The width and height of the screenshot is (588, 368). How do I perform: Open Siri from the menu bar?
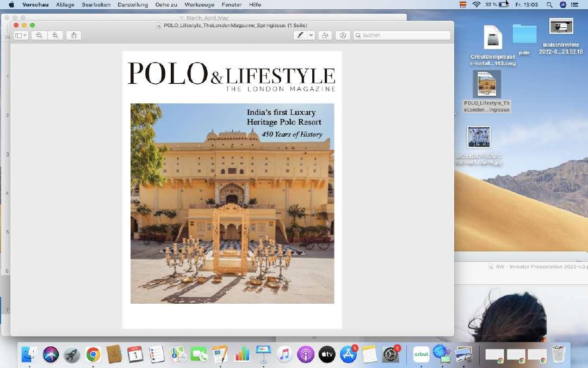point(563,4)
